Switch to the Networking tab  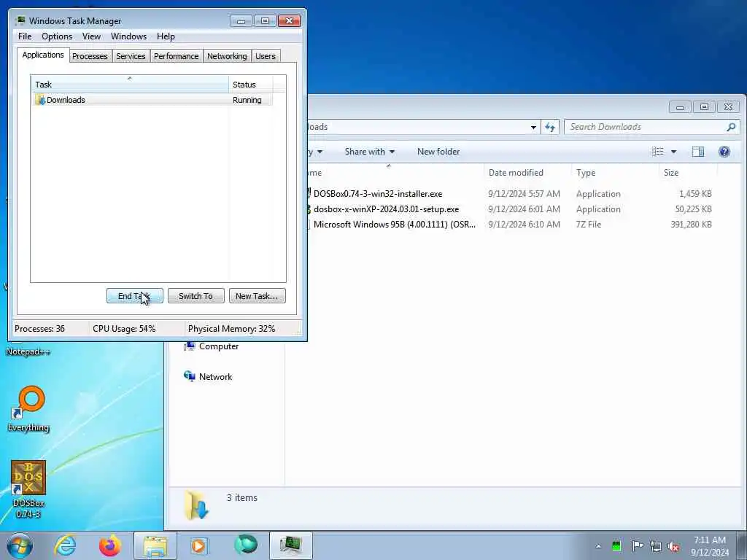227,56
